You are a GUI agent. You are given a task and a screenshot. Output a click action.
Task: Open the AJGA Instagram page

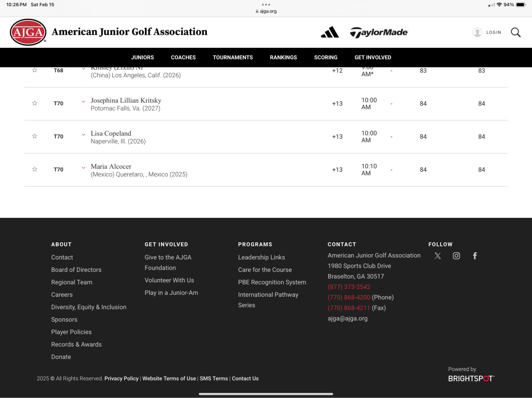point(456,256)
